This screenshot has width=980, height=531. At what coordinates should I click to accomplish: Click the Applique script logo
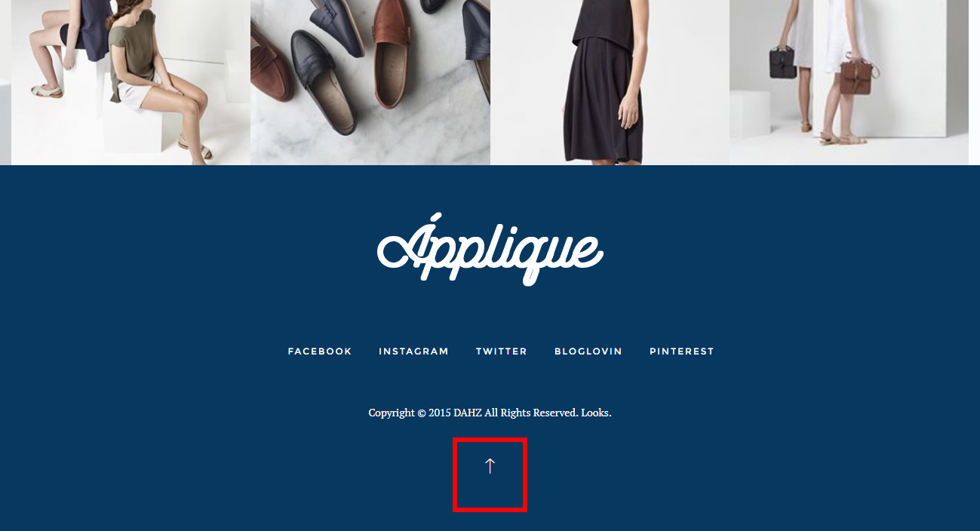point(490,249)
